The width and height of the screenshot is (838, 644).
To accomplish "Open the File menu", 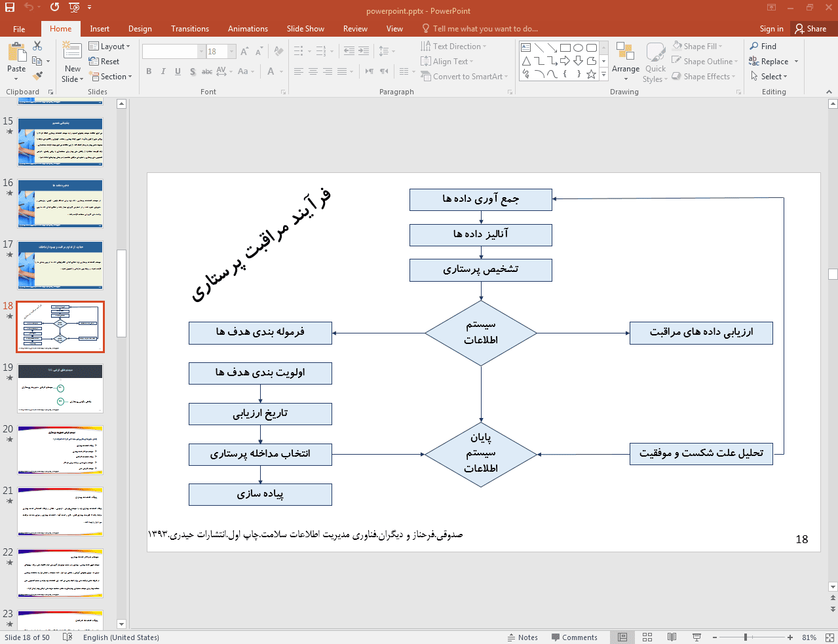I will pos(19,29).
